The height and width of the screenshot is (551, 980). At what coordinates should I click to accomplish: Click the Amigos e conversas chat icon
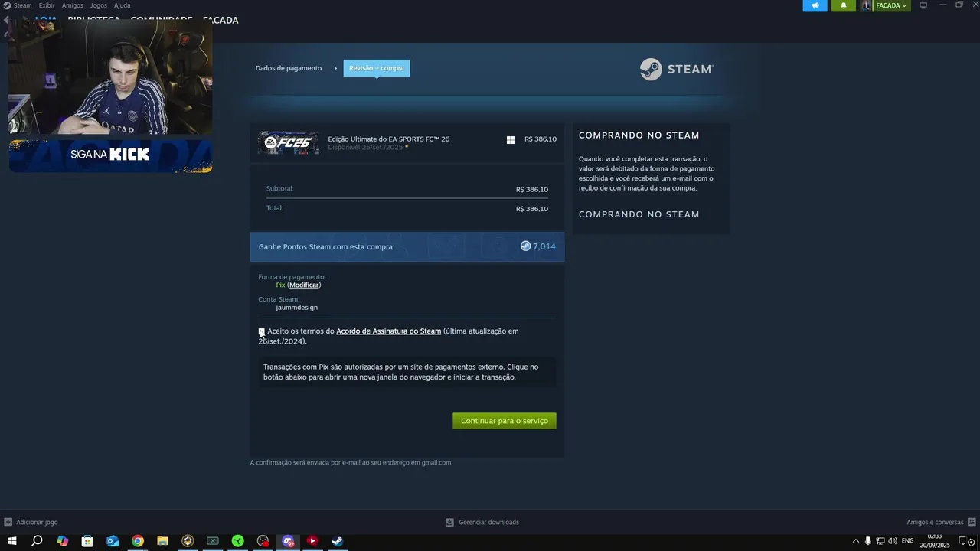click(x=972, y=522)
